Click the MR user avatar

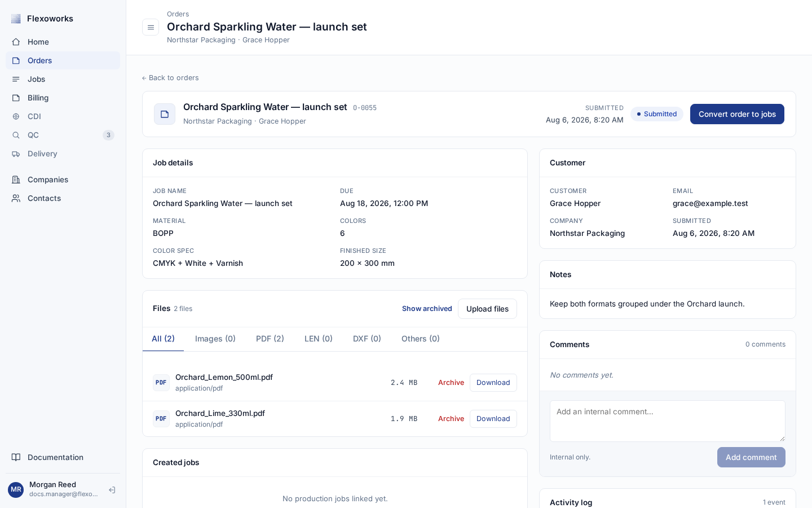click(16, 490)
